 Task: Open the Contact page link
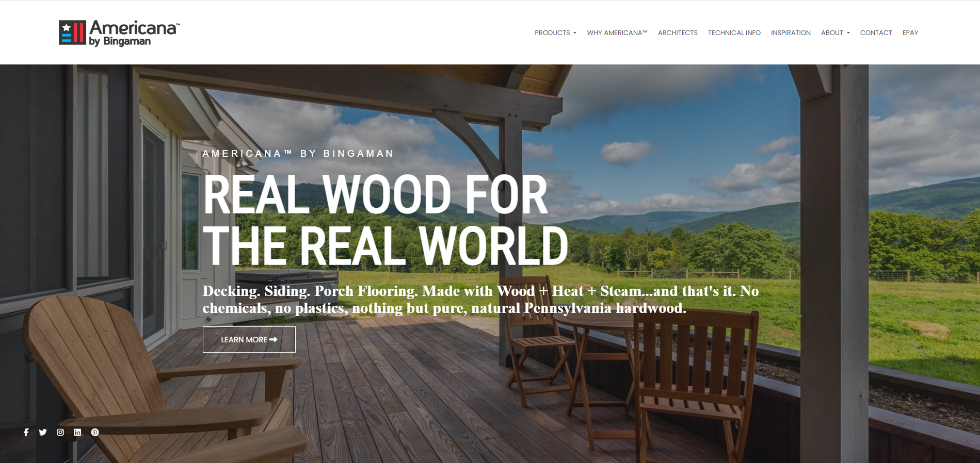[876, 32]
